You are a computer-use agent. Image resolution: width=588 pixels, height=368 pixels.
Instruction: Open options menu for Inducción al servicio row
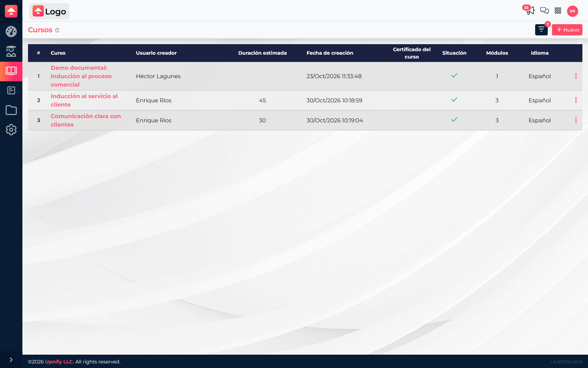click(x=576, y=100)
